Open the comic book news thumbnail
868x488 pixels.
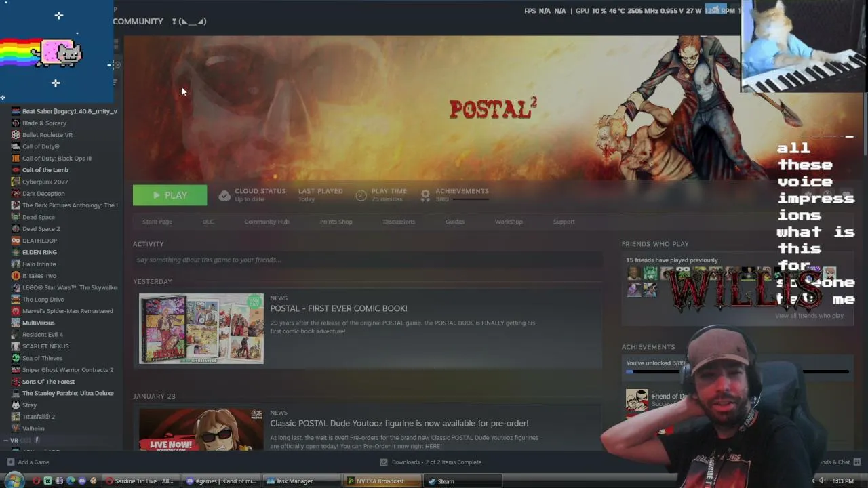pos(201,329)
